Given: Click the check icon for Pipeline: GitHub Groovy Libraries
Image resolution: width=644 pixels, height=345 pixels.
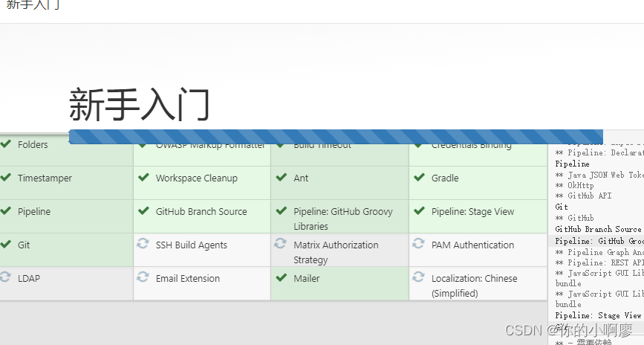Looking at the screenshot, I should 282,211.
